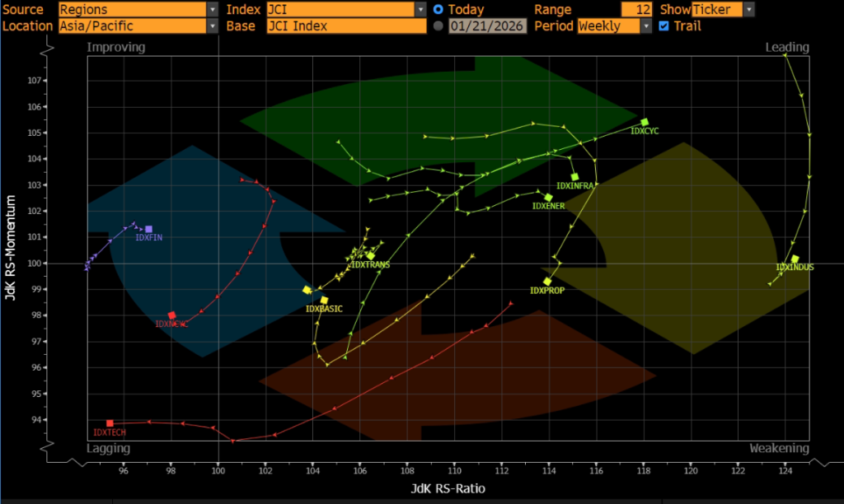Viewport: 844px width, 504px height.
Task: Click the IDXCYC green square marker
Action: 645,122
